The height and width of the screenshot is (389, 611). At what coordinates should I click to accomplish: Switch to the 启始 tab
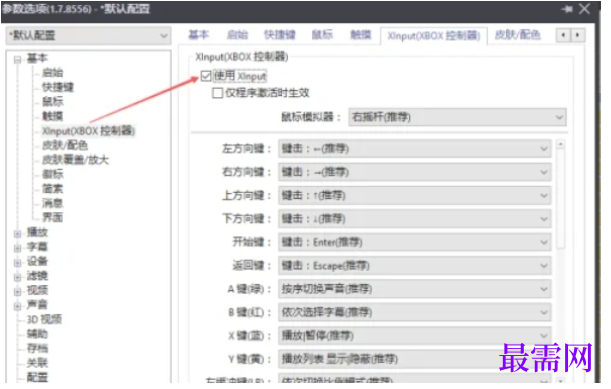[x=237, y=35]
